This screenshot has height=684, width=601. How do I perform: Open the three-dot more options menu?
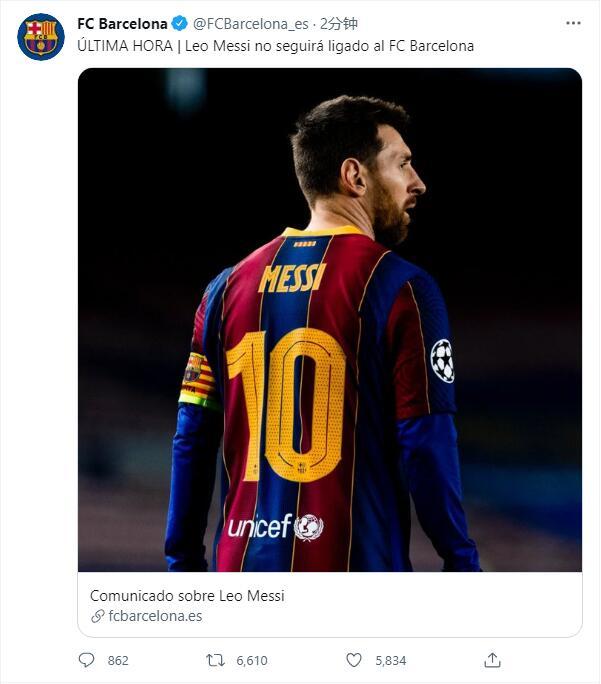(x=573, y=23)
